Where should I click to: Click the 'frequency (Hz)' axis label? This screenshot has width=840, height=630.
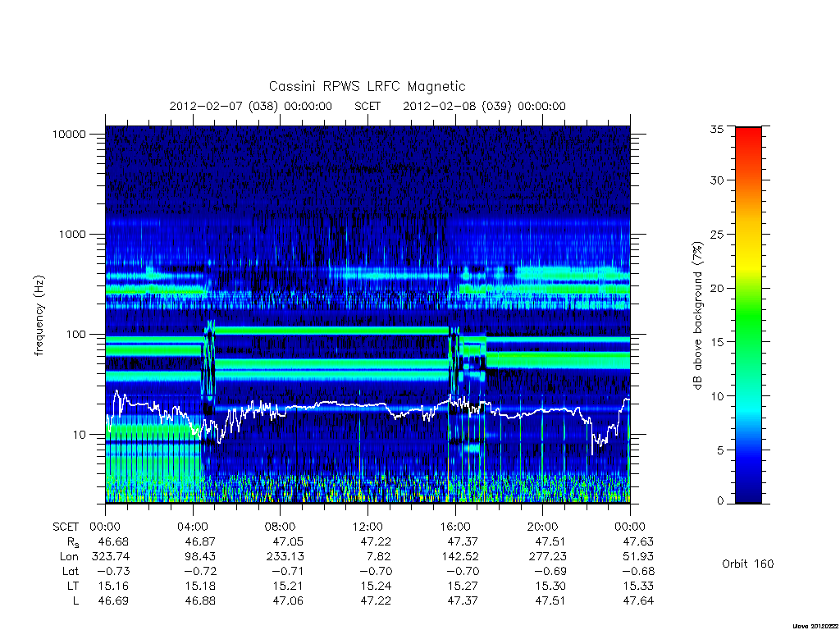tap(39, 316)
